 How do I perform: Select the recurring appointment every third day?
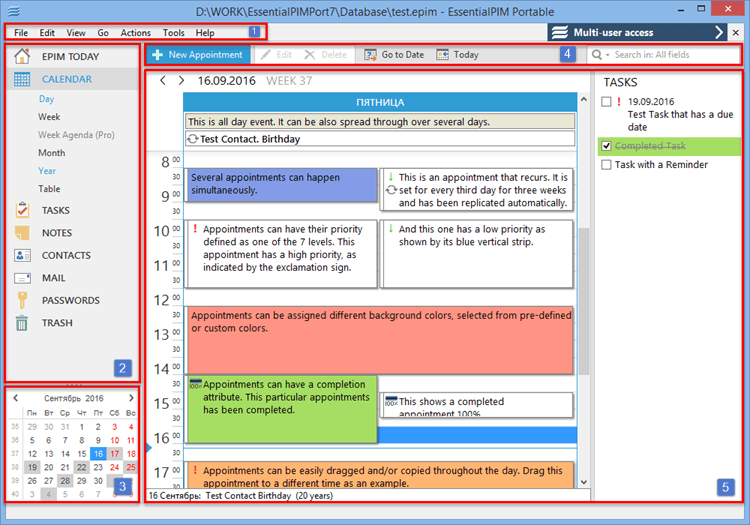click(477, 190)
